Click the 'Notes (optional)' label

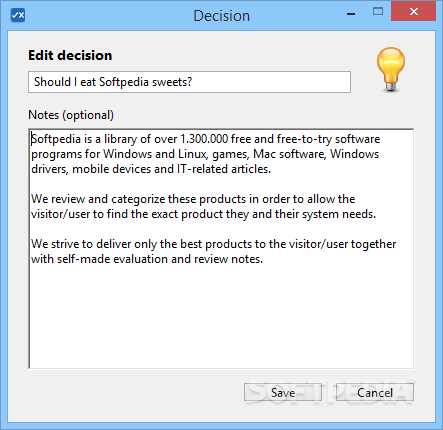pos(71,115)
